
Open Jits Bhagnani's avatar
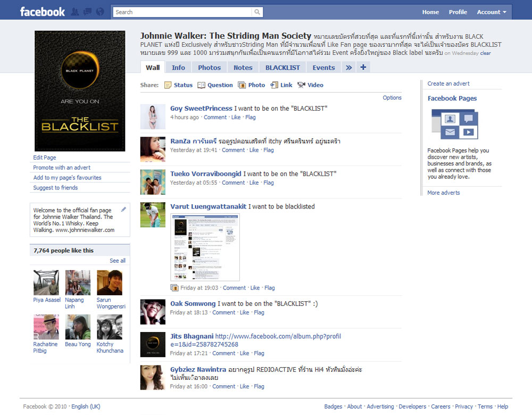(153, 345)
